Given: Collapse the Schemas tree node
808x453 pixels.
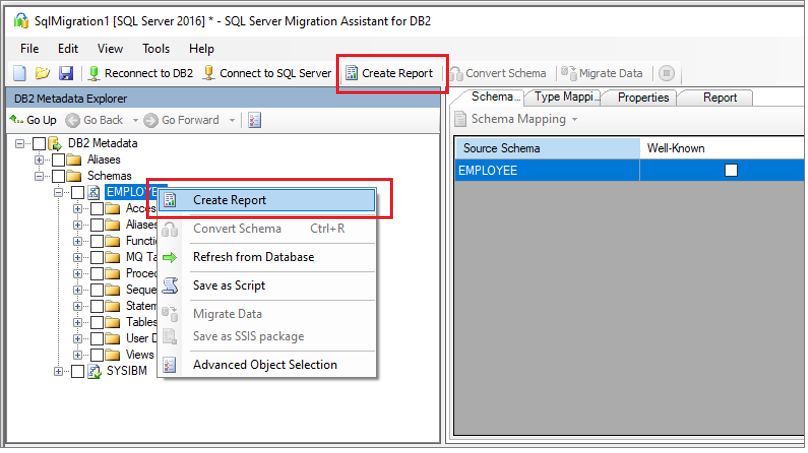Looking at the screenshot, I should 40,176.
